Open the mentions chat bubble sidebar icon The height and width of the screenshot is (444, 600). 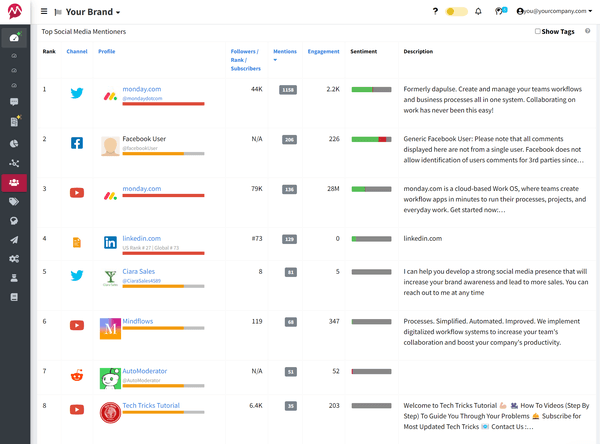14,102
